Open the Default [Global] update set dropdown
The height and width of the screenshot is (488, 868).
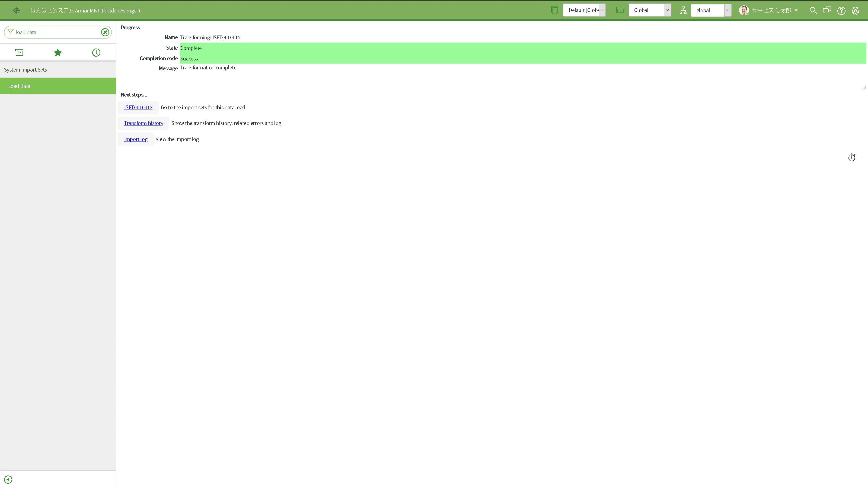pos(585,10)
